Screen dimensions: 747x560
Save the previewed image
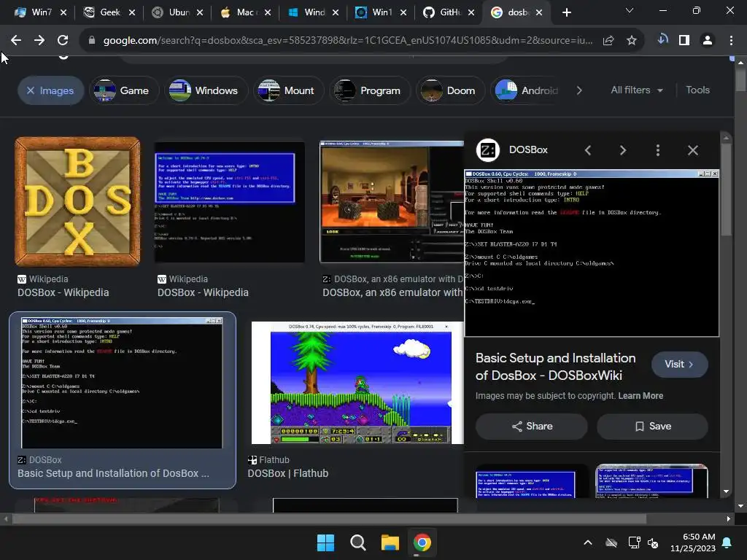click(x=652, y=426)
